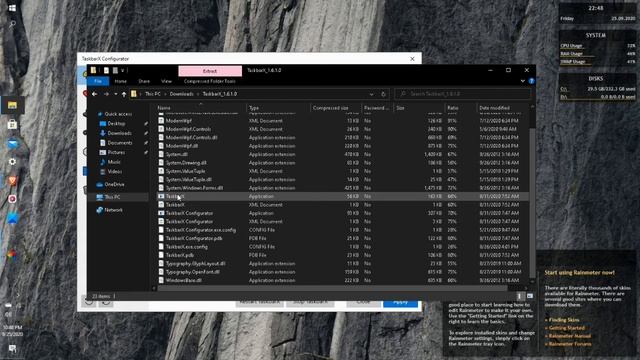
Task: Sort by Name column header
Action: pyautogui.click(x=201, y=108)
